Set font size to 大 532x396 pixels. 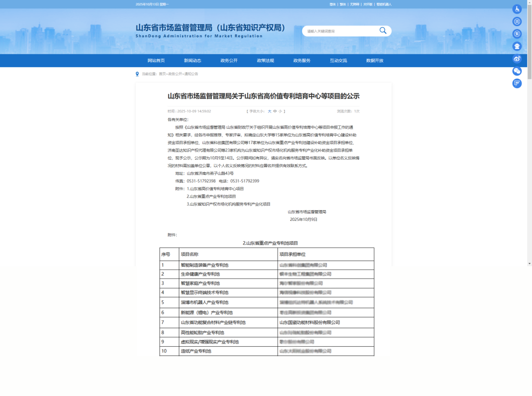pos(269,111)
